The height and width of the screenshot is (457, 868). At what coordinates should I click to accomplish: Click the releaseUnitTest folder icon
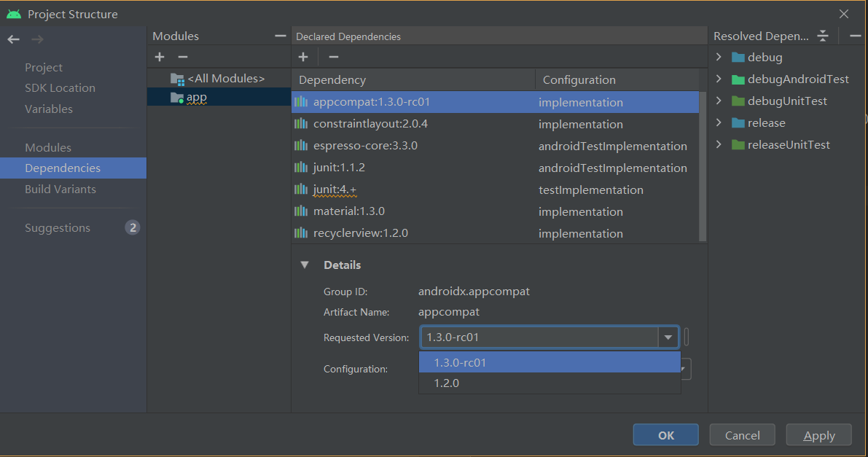point(738,144)
